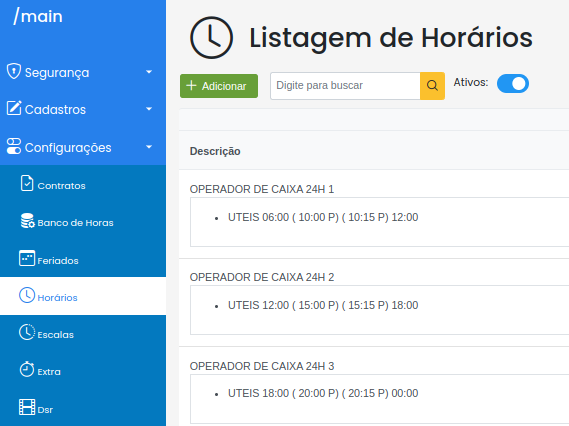This screenshot has height=426, width=569.
Task: Open the Banco de Horas menu entry
Action: pos(83,221)
